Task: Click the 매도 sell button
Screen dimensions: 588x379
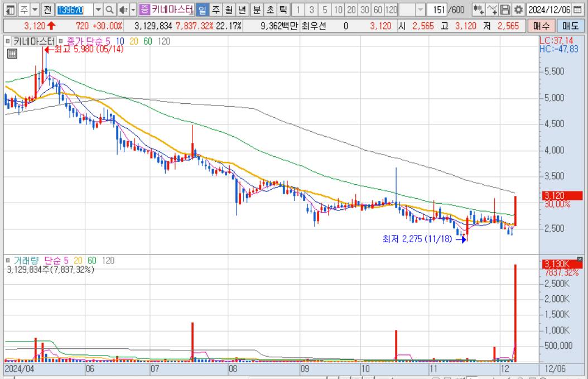Action: coord(570,26)
